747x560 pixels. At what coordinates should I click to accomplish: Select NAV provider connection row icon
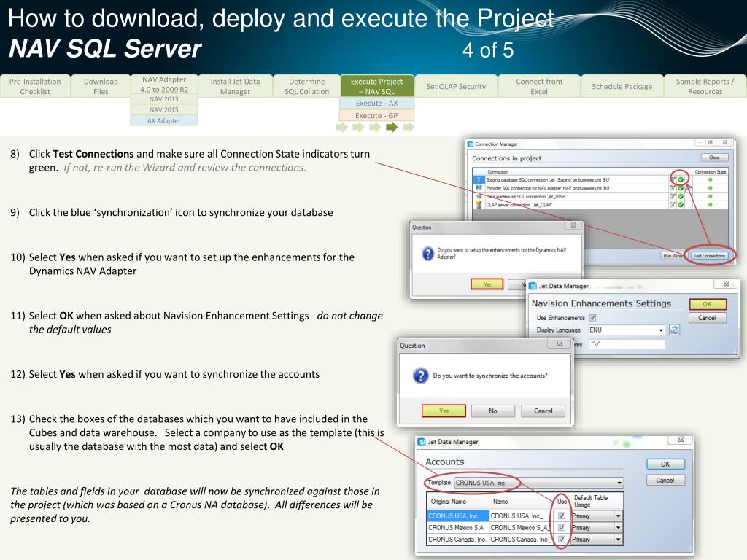479,187
